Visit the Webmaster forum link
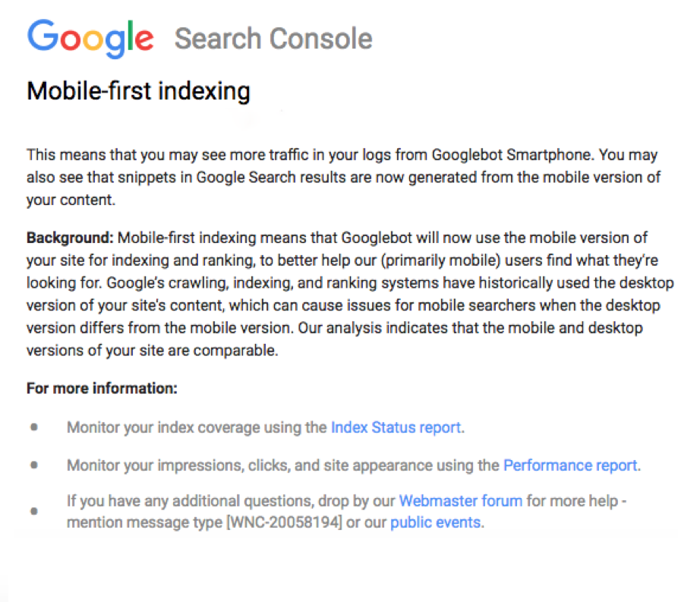This screenshot has height=602, width=700. (460, 501)
